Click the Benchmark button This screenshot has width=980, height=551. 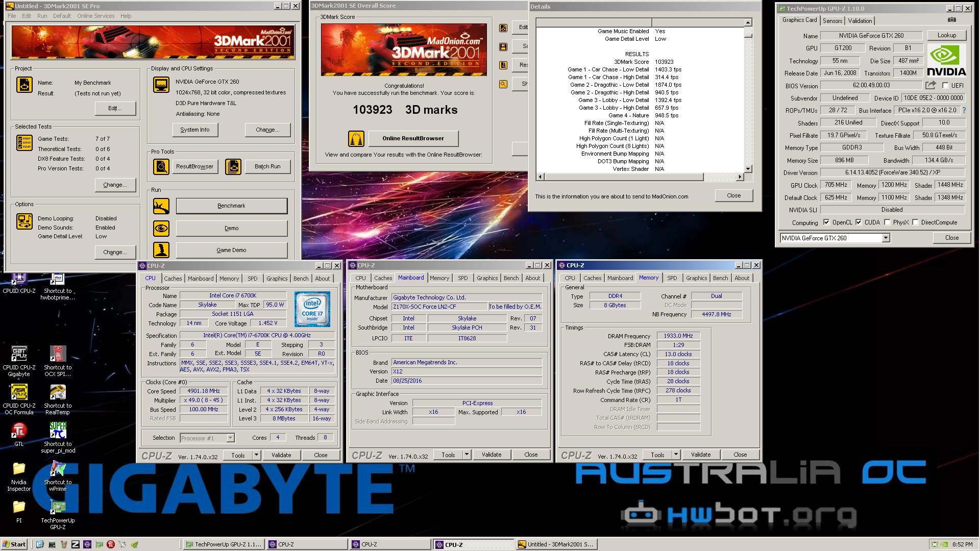pyautogui.click(x=232, y=206)
